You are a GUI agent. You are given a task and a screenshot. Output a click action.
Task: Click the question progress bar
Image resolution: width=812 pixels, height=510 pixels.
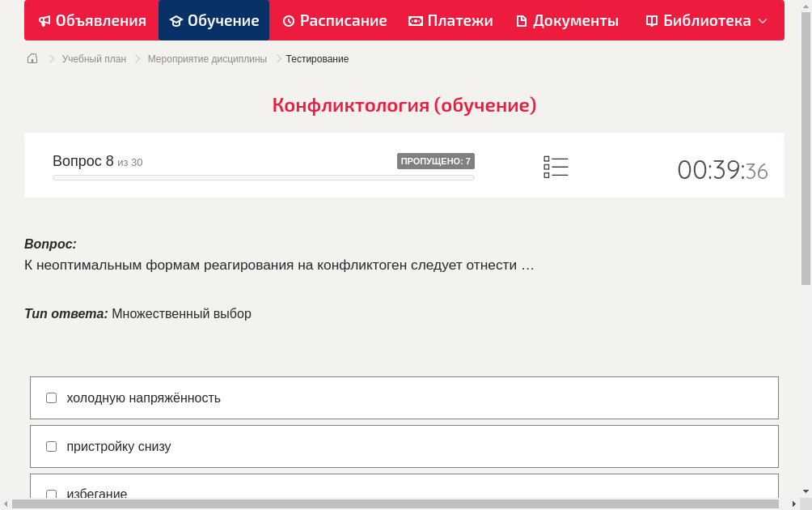pos(263,177)
